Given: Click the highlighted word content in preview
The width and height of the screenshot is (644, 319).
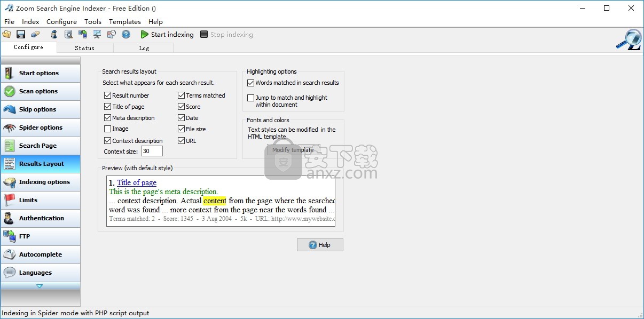Looking at the screenshot, I should point(215,201).
